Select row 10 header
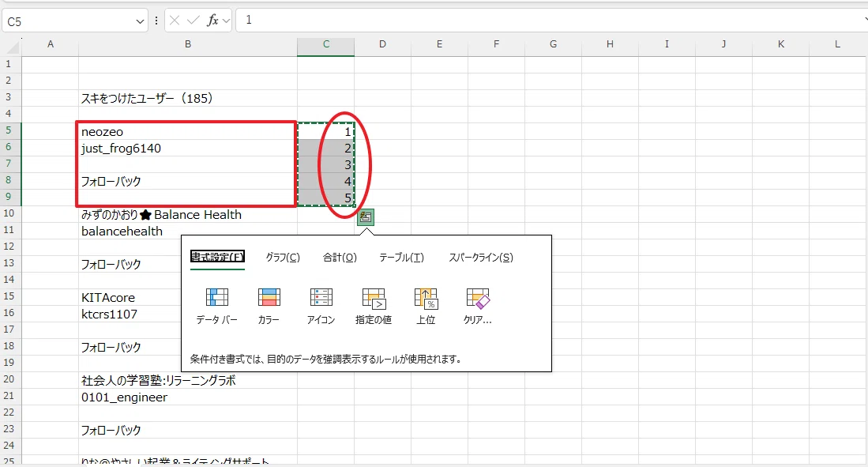The width and height of the screenshot is (868, 467). 9,214
